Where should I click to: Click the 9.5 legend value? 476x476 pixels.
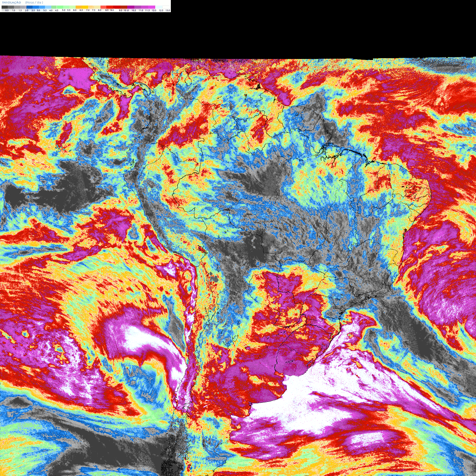121,10
